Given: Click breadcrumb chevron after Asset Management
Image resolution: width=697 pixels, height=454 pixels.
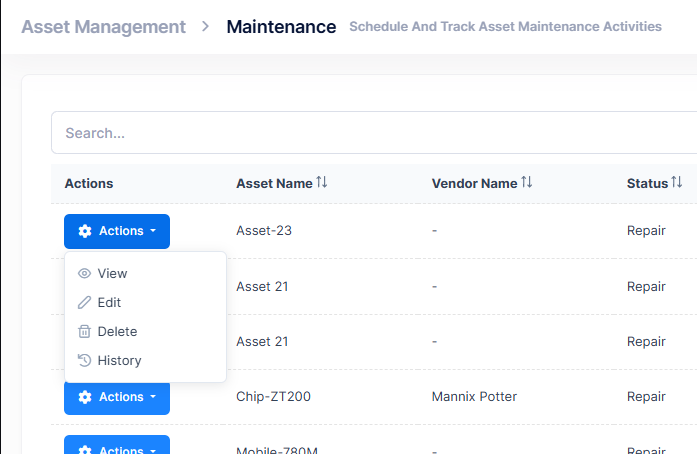Looking at the screenshot, I should (x=205, y=27).
